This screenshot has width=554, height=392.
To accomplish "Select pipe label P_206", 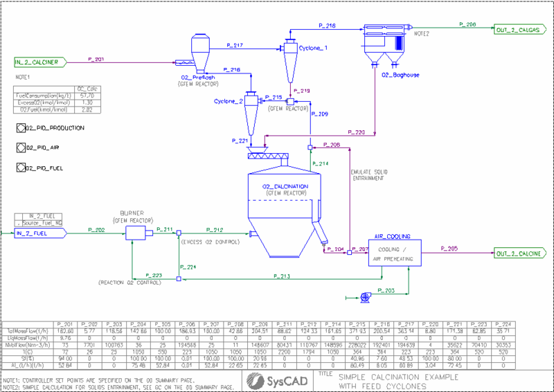I will 467,24.
